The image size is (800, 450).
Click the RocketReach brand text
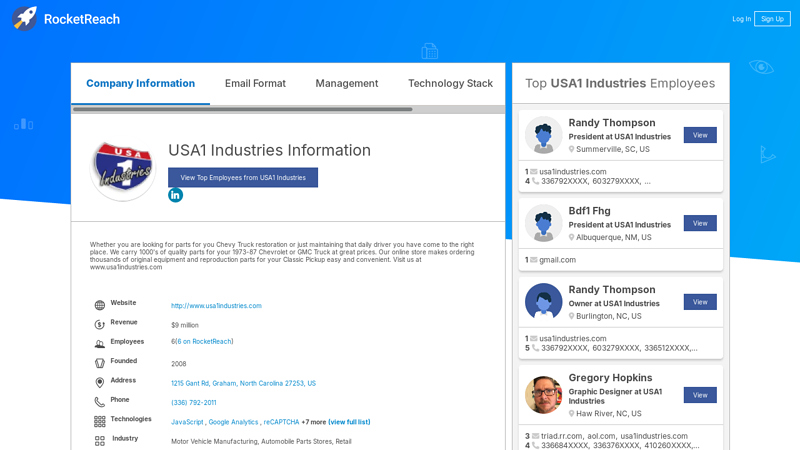click(82, 19)
